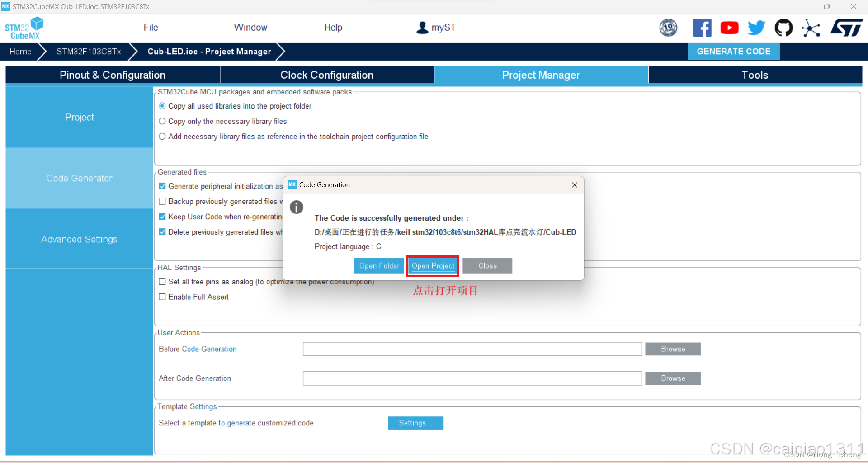Click Open Folder in the dialog
This screenshot has height=463, width=868.
click(x=379, y=266)
